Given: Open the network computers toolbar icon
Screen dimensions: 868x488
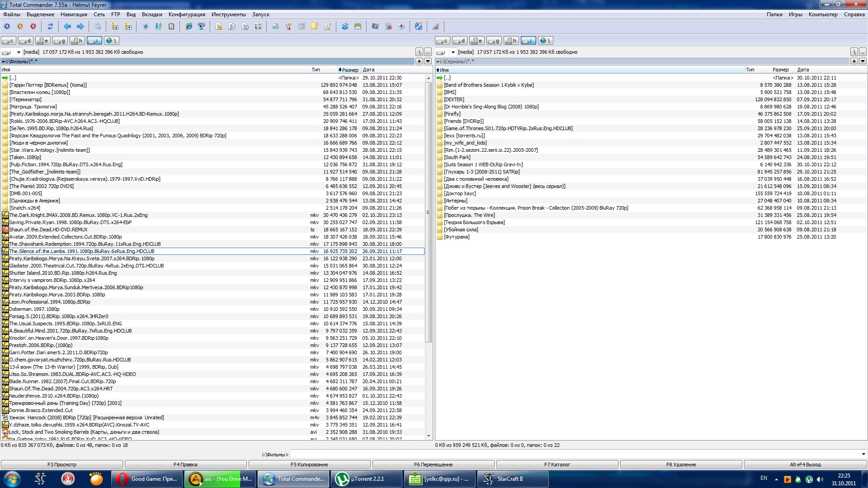Looking at the screenshot, I should click(202, 27).
